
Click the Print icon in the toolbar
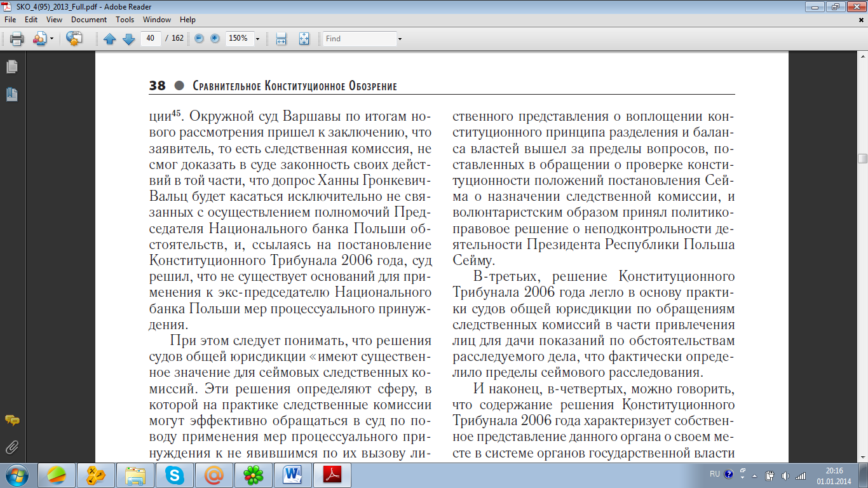click(x=17, y=39)
